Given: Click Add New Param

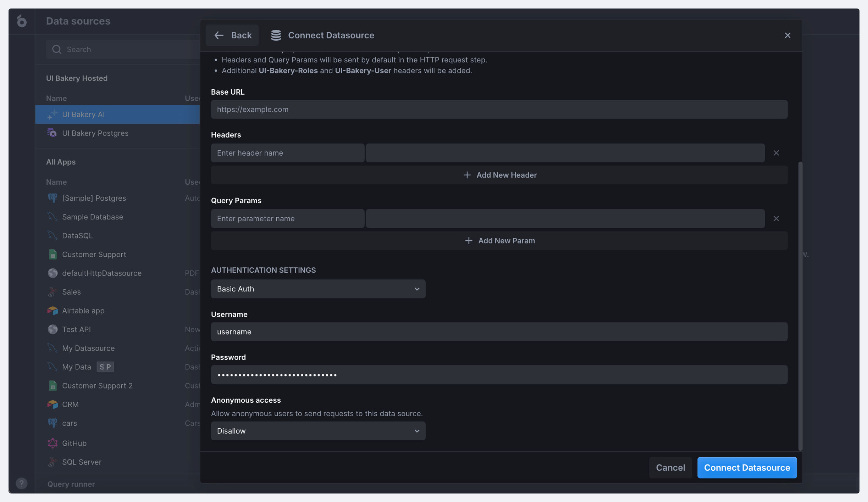Looking at the screenshot, I should point(499,241).
